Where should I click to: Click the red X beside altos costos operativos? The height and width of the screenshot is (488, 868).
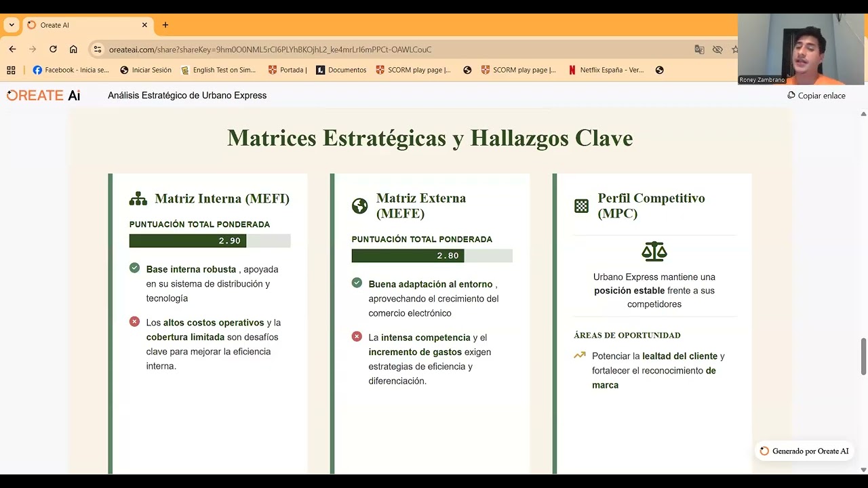pos(134,322)
